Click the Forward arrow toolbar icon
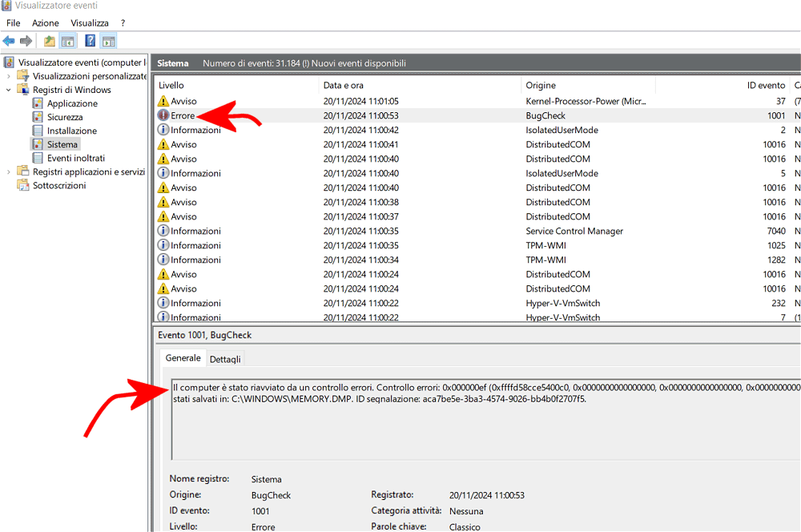Screen dimensions: 801x532 coord(26,41)
